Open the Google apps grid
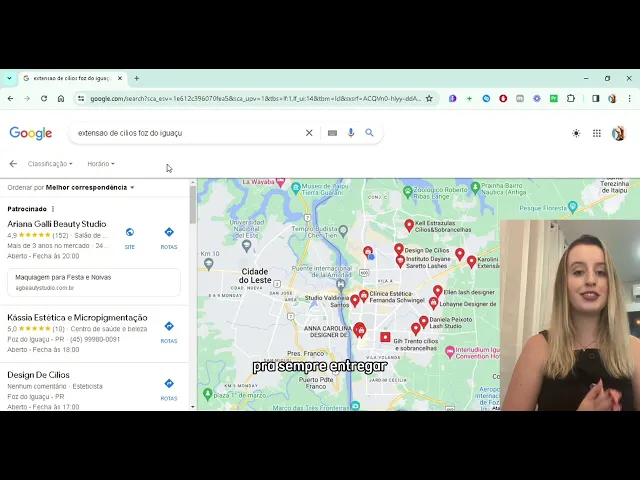This screenshot has height=480, width=640. [597, 133]
